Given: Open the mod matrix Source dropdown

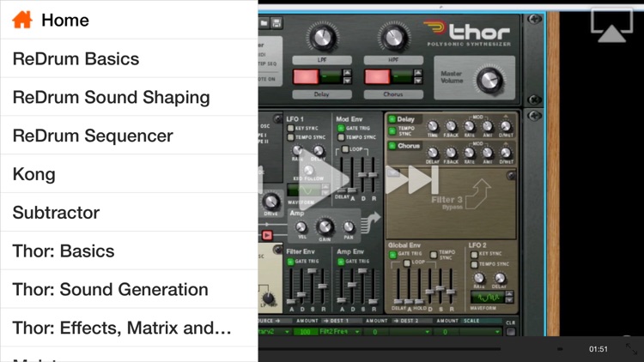Looking at the screenshot, I should coord(275,332).
